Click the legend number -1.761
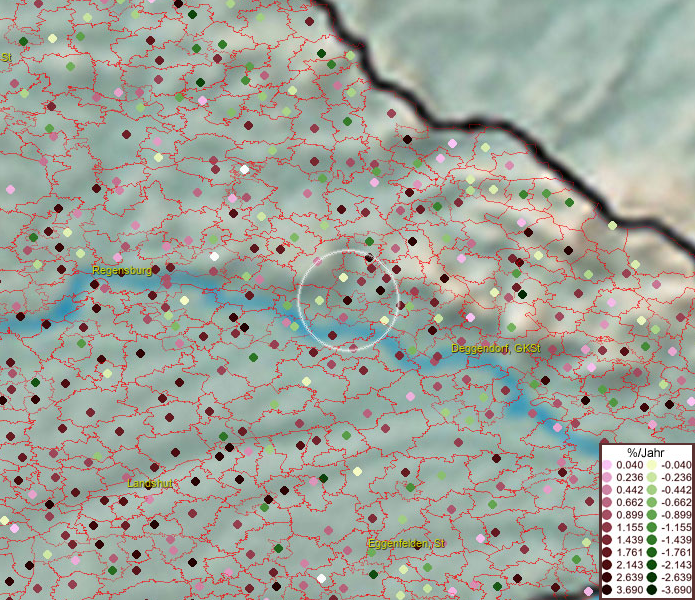Screen dimensions: 695x600 [x=676, y=552]
